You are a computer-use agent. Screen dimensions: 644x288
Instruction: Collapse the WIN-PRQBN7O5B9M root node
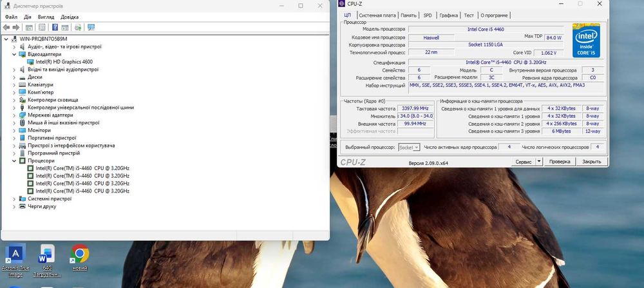click(6, 39)
